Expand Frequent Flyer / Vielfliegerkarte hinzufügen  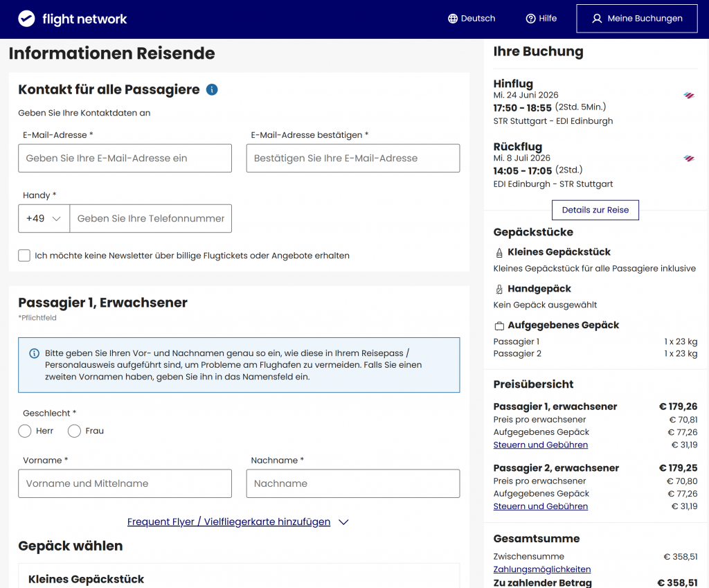(x=237, y=522)
